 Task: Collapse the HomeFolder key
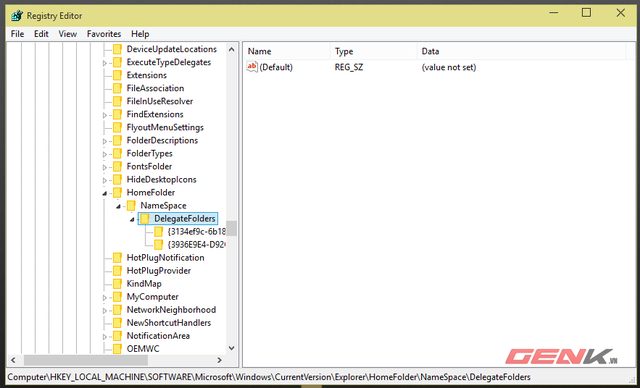104,193
